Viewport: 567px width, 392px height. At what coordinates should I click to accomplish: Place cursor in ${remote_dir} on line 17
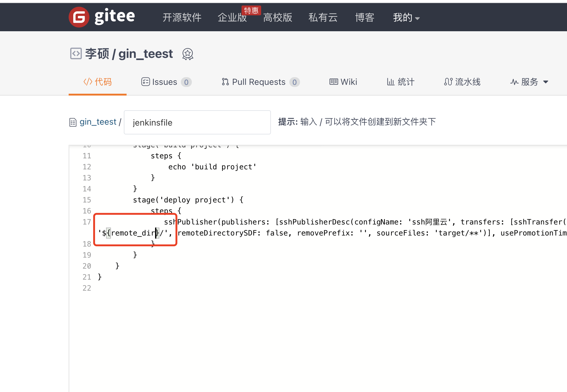(131, 233)
